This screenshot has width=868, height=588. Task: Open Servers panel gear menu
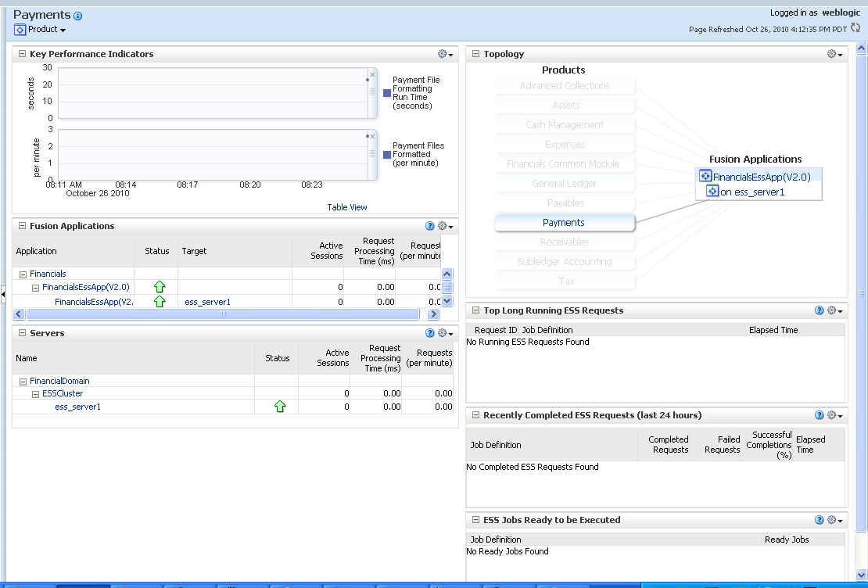446,333
